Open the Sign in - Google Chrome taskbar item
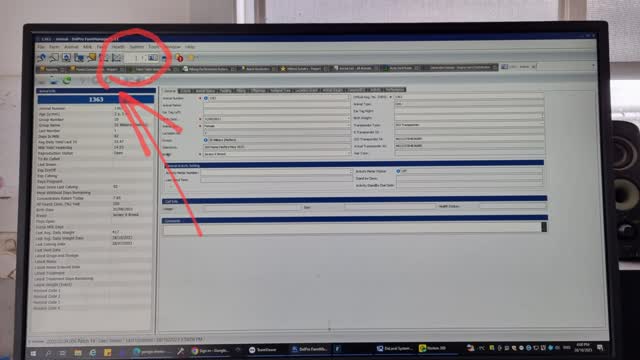640x360 pixels. (210, 351)
